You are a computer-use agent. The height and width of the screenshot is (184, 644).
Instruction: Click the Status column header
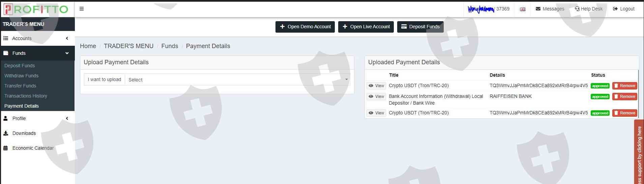click(598, 75)
